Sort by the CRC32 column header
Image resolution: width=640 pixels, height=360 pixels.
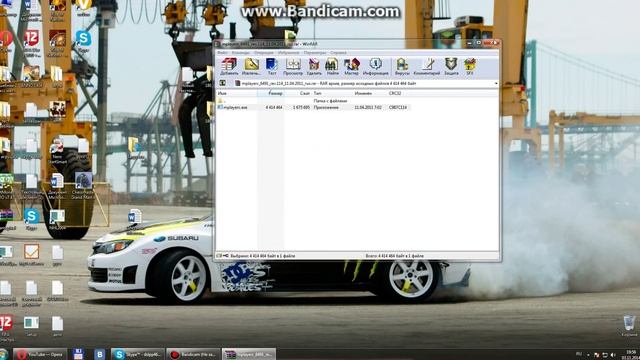pyautogui.click(x=398, y=93)
